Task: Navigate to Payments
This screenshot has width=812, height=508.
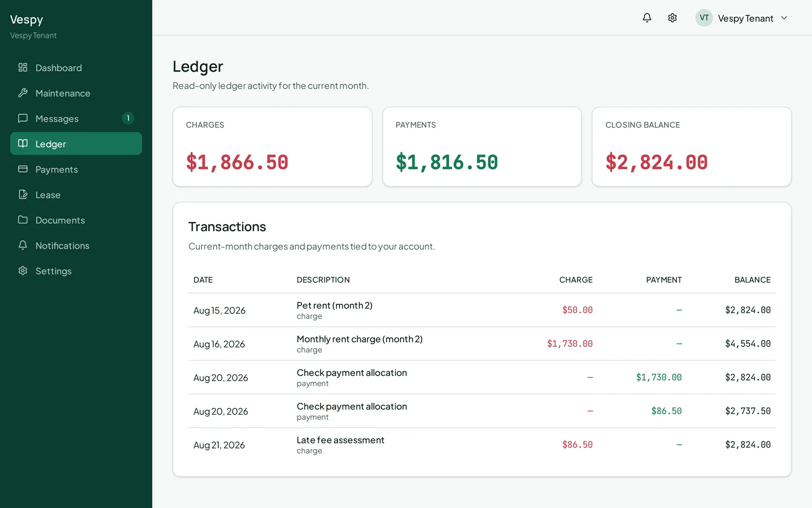Action: [x=76, y=169]
